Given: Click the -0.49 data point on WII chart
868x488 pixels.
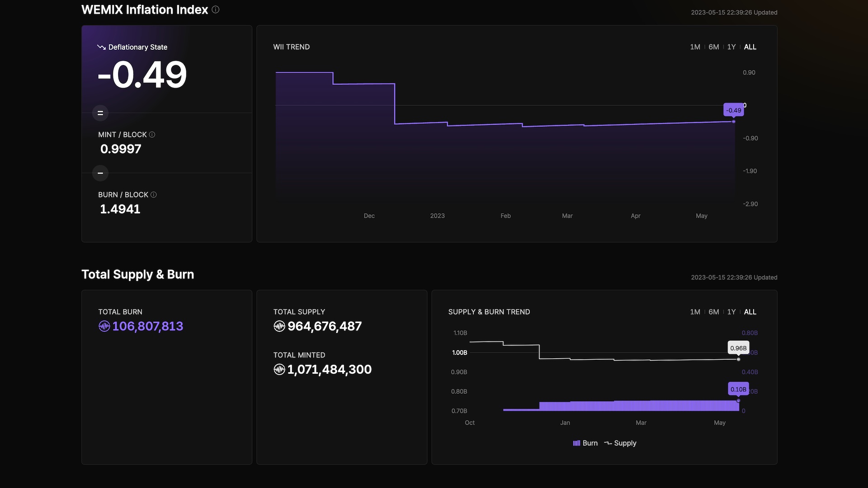Looking at the screenshot, I should point(734,122).
